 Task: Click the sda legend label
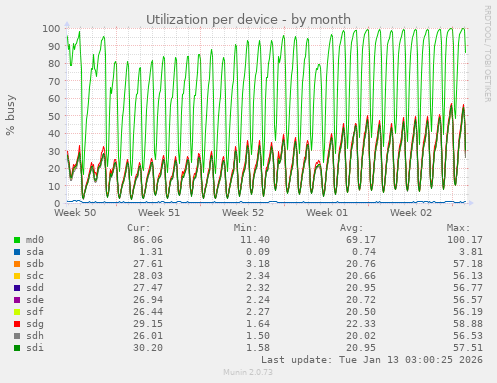(35, 252)
